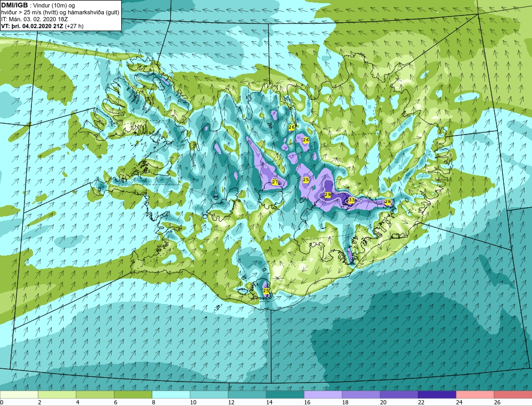Select the 14–16 m/s dark teal legend swatch
This screenshot has height=406, width=532.
pyautogui.click(x=285, y=394)
